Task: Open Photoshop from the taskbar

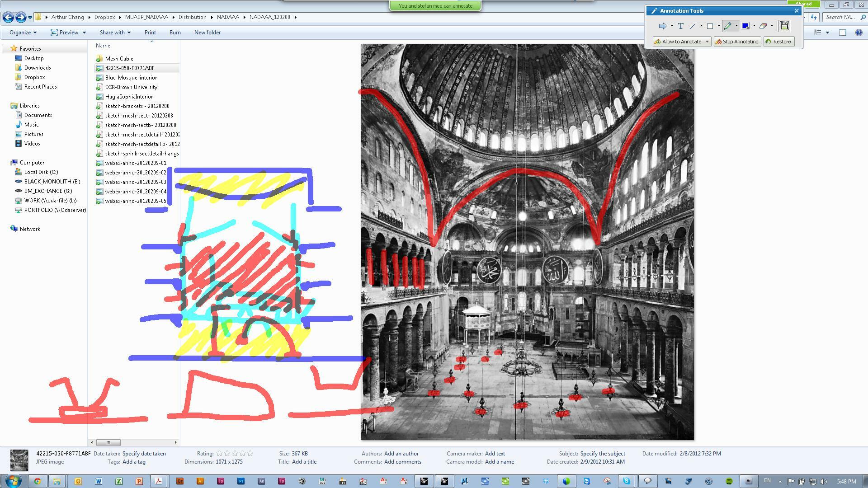Action: [241, 481]
